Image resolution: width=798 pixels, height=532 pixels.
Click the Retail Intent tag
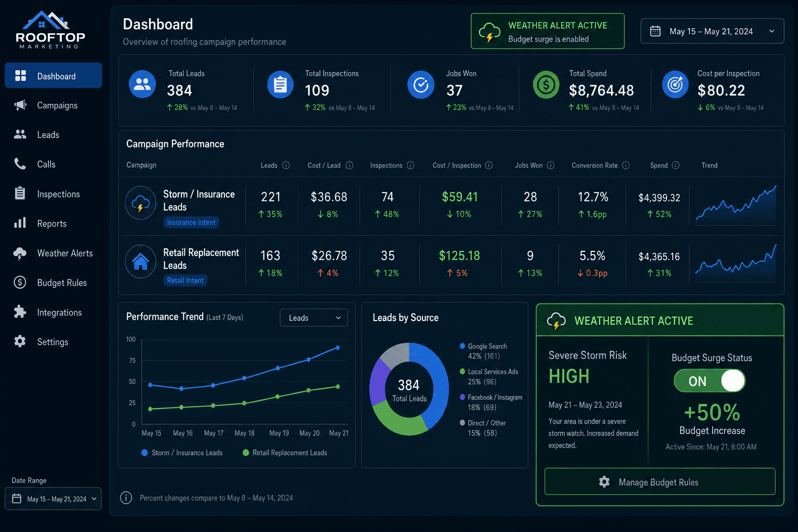click(185, 281)
